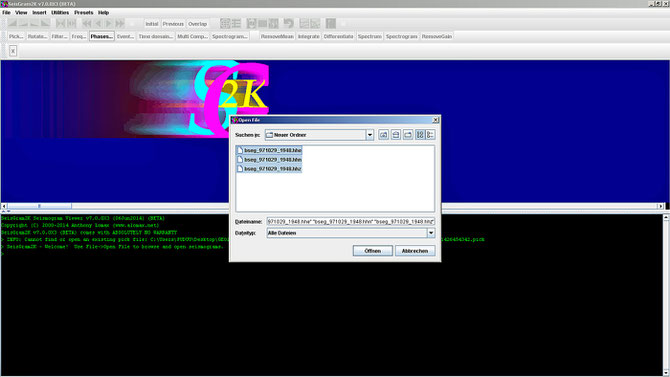Open the Utilities menu
This screenshot has width=670, height=377.
click(x=60, y=12)
